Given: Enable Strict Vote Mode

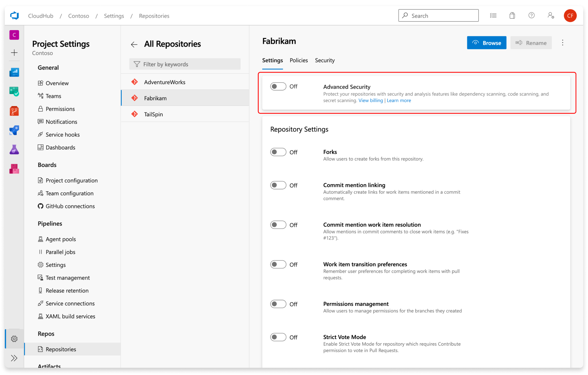Looking at the screenshot, I should pos(278,337).
